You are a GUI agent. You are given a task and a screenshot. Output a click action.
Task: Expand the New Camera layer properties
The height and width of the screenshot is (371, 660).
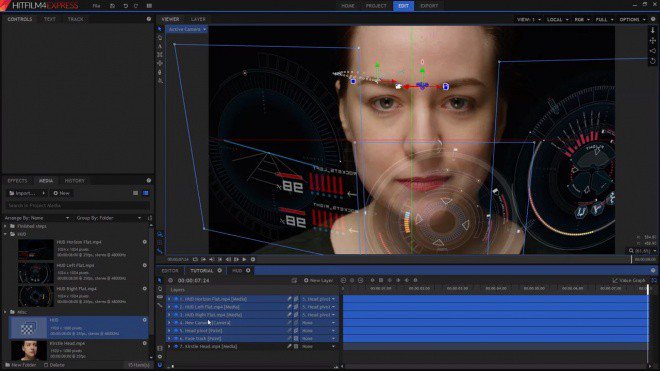tap(170, 323)
